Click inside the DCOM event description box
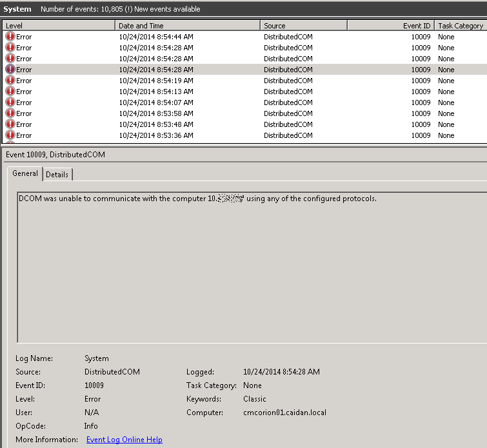 coord(252,268)
